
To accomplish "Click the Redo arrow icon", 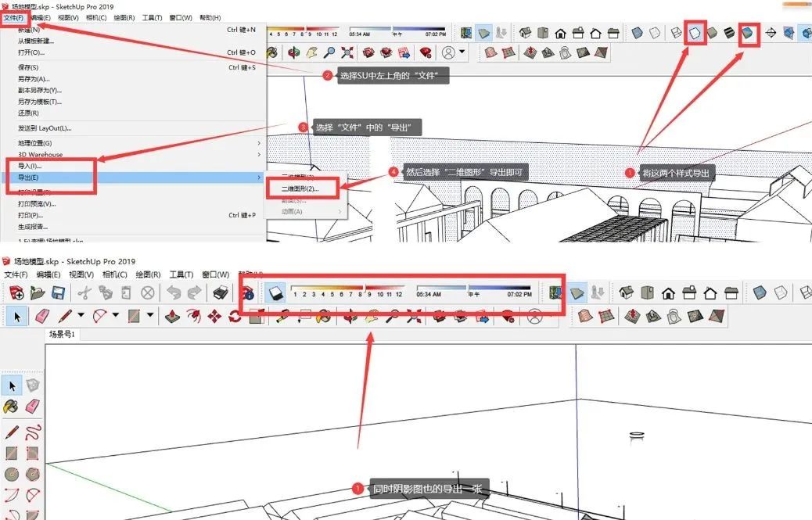I will (194, 293).
